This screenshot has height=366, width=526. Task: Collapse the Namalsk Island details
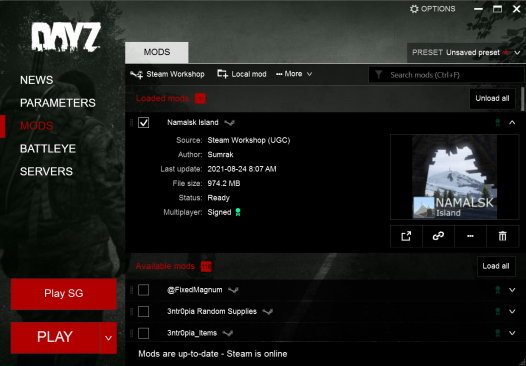[512, 123]
